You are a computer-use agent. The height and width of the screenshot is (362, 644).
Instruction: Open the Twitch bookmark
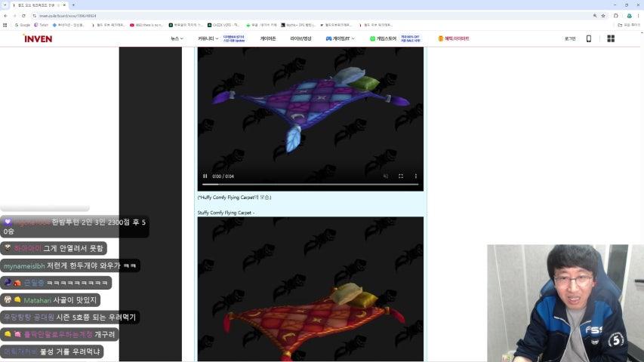[41, 25]
